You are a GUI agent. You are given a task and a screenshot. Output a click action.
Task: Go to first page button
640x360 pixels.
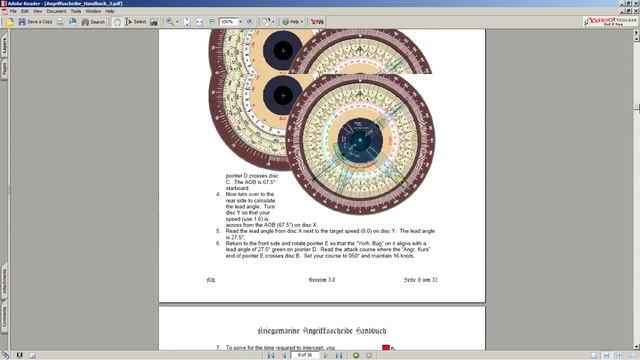pyautogui.click(x=271, y=356)
